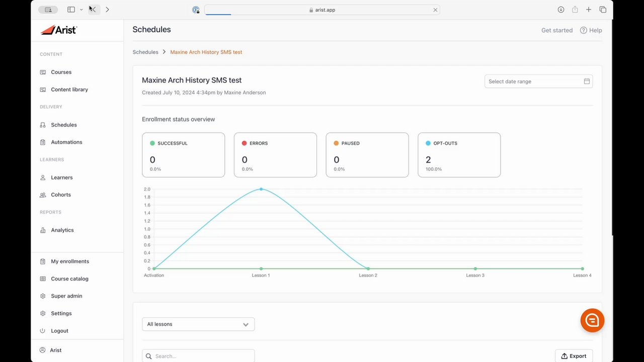
Task: Stop loading page with X in address bar
Action: [435, 10]
